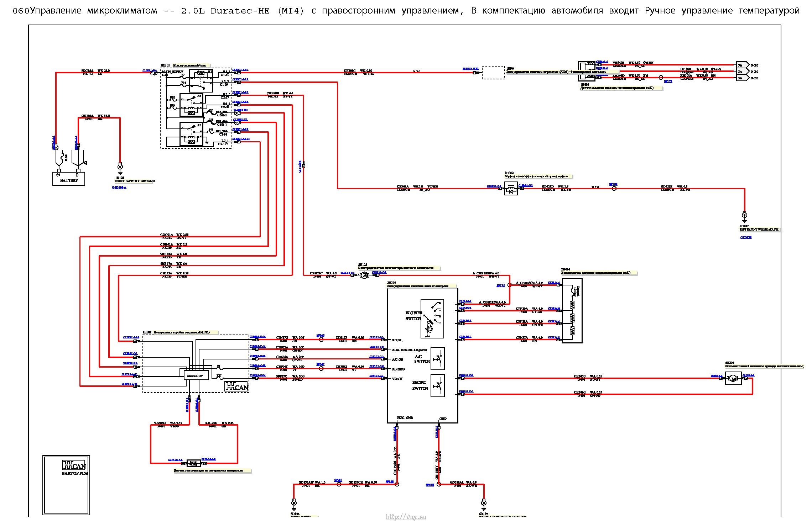812x521 pixels.
Task: Click the 1H433 A/C pressure sensor symbol
Action: [587, 71]
